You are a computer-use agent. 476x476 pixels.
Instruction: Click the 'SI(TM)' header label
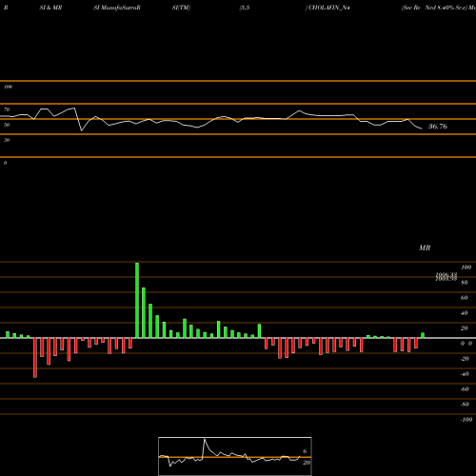tap(181, 8)
